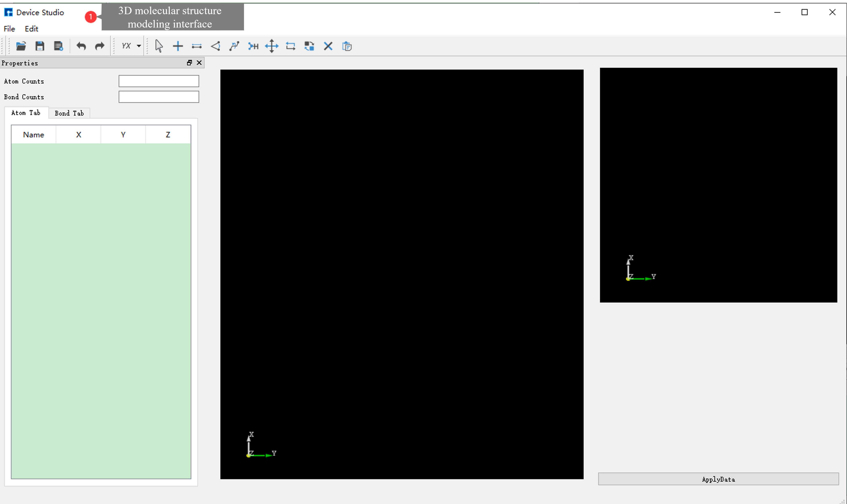Click the YX view plane button
Viewport: 847px width, 504px height.
pyautogui.click(x=126, y=46)
